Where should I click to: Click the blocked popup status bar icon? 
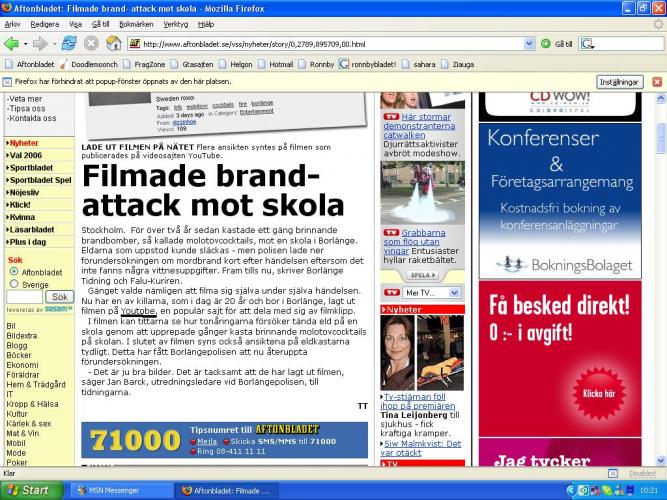tap(613, 473)
